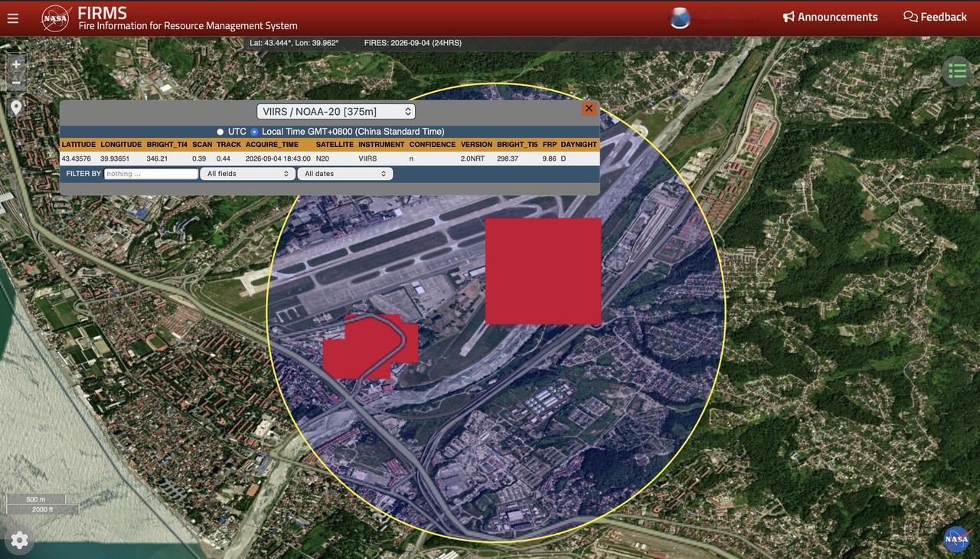980x559 pixels.
Task: Open Announcements megaphone link
Action: click(830, 17)
